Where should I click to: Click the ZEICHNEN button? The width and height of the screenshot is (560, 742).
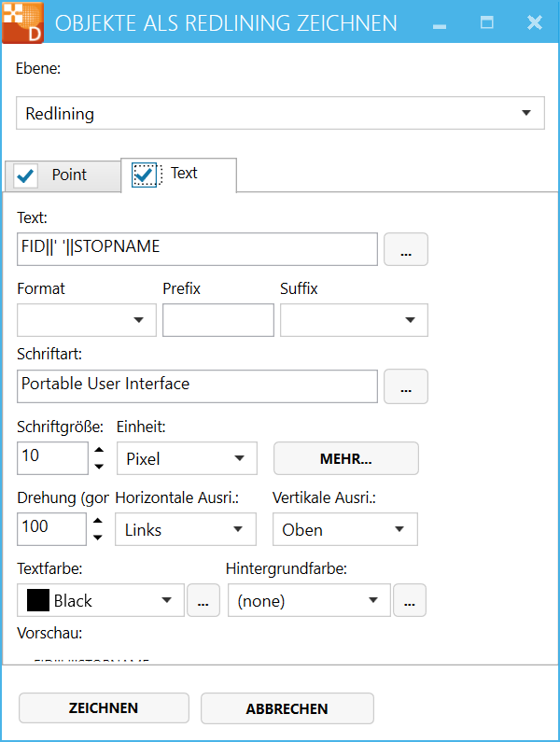(x=104, y=708)
